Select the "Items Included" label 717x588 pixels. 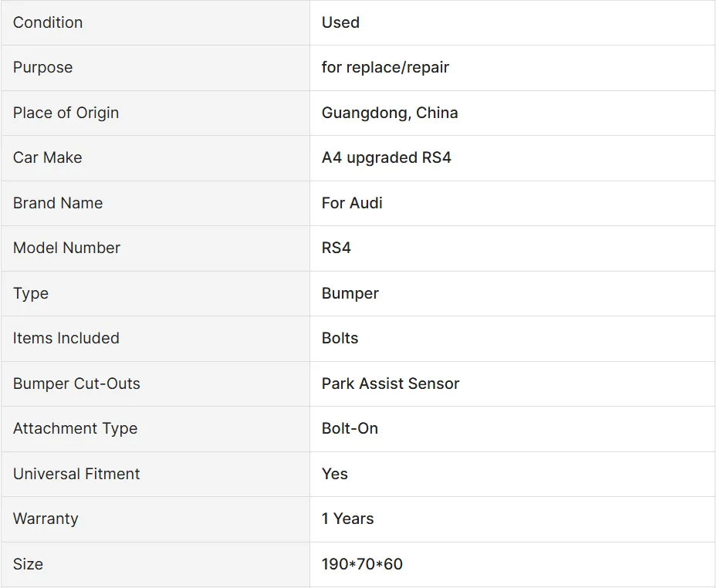[66, 338]
